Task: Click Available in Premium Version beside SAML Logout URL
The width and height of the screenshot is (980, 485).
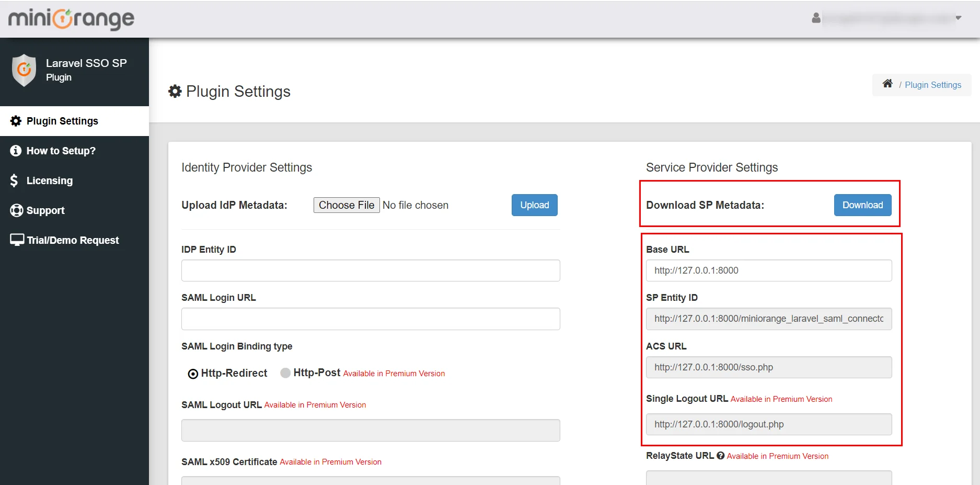Action: click(x=315, y=405)
